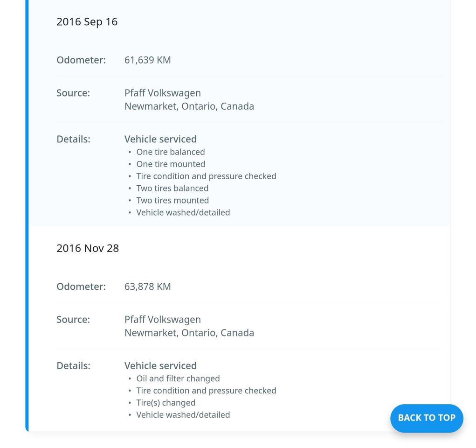This screenshot has width=476, height=448.
Task: Click the BACK TO TOP button
Action: 426,418
